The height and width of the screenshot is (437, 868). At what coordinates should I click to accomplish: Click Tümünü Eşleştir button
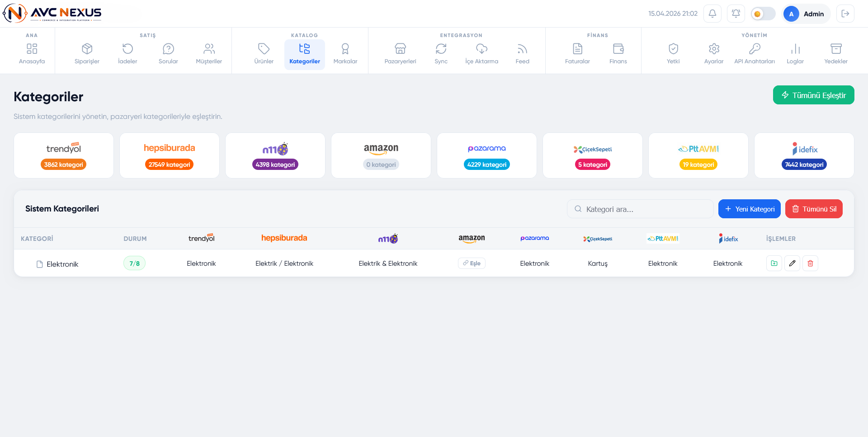[814, 95]
